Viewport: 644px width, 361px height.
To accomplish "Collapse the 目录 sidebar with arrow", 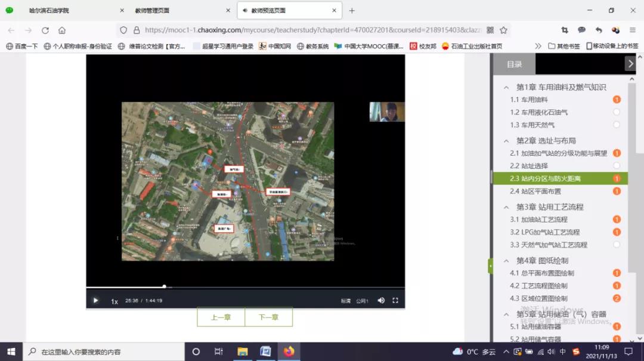I will point(630,64).
